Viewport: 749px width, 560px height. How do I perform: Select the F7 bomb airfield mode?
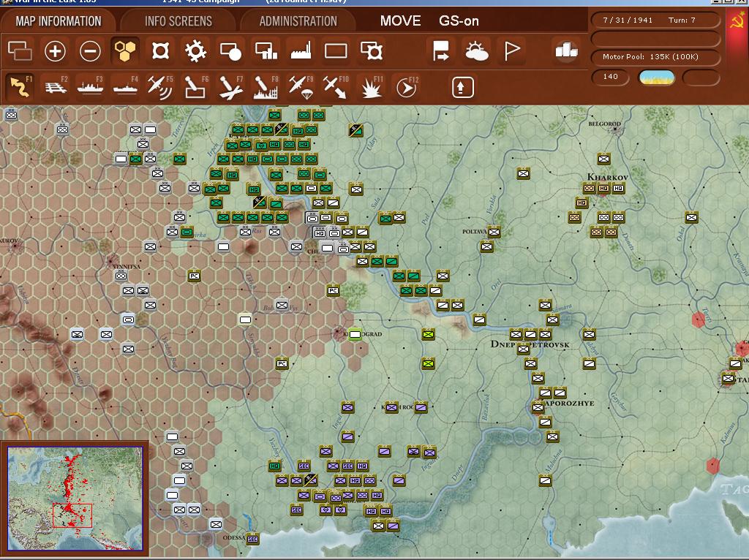click(x=230, y=87)
